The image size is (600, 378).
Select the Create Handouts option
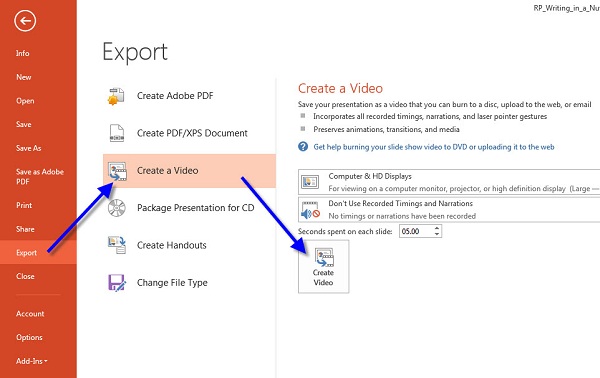(189, 245)
